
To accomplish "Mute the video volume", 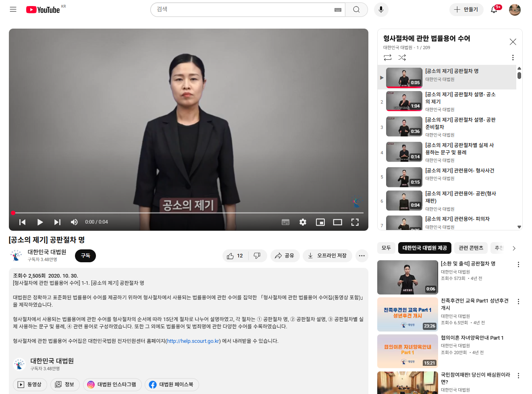I will click(74, 222).
